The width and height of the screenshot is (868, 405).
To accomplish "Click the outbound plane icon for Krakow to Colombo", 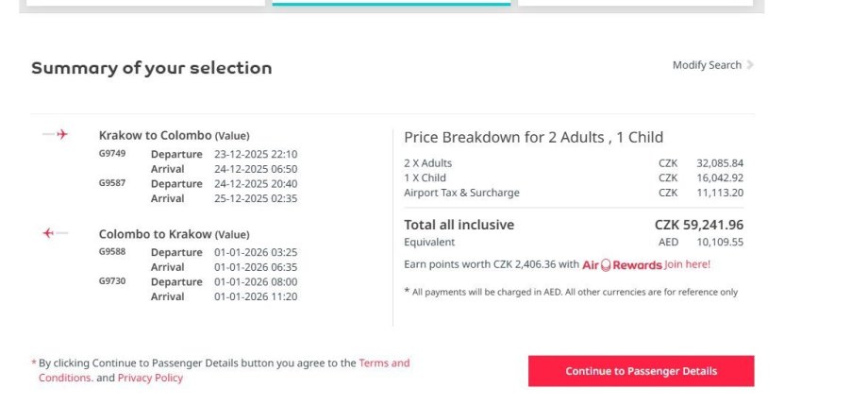I will tap(56, 135).
